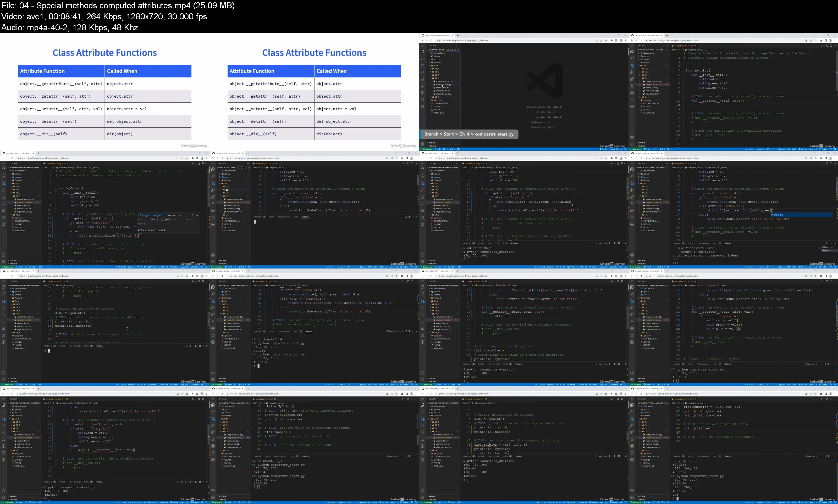Welcome-screen frame: open the Testing flask icon

(x=423, y=86)
